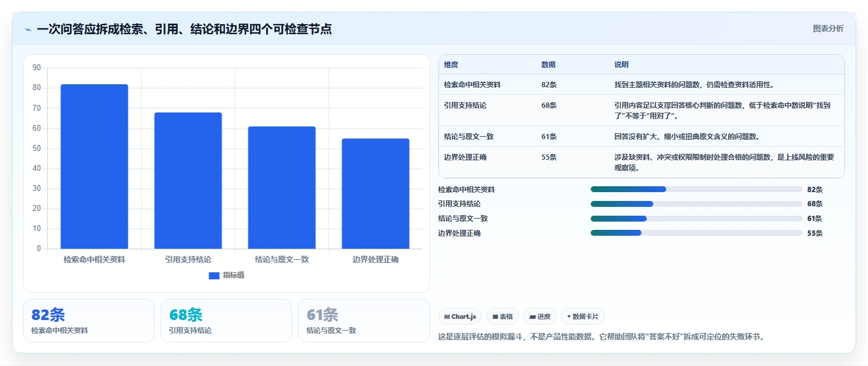Click the description starting 引用内容足以支撑
The image size is (868, 366).
(x=722, y=110)
